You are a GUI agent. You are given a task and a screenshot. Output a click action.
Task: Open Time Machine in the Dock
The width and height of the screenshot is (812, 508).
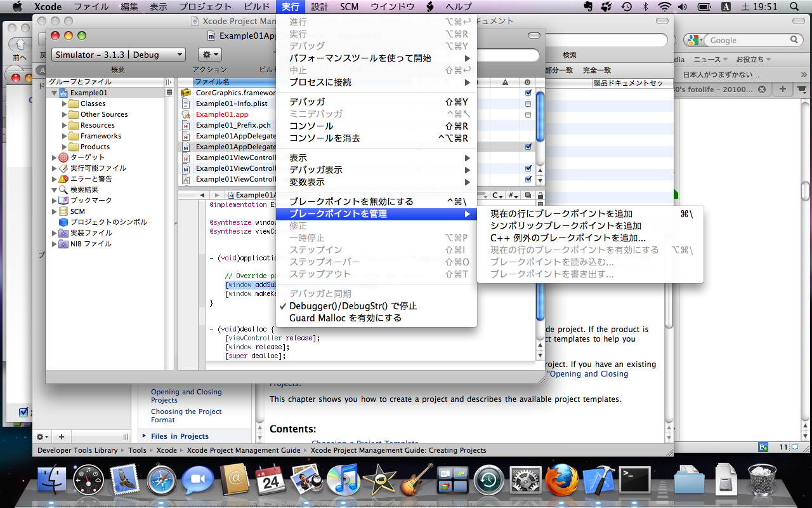[x=489, y=481]
